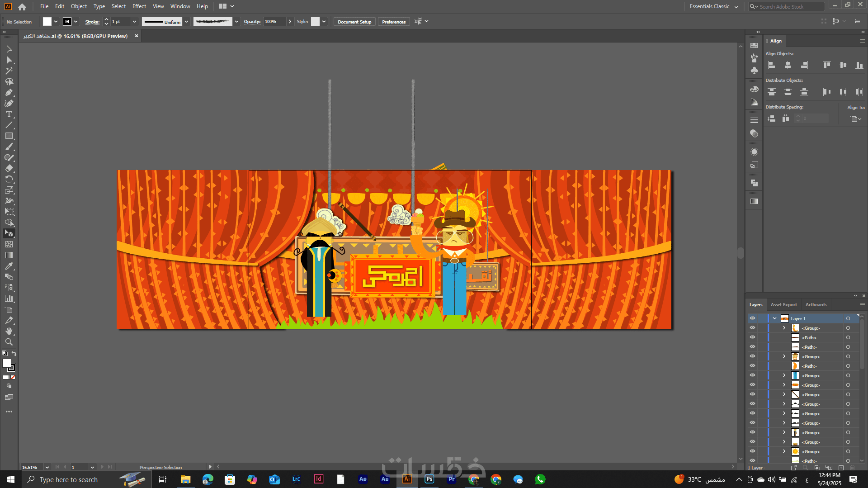The height and width of the screenshot is (488, 868).
Task: Change the screen mode in toolbar
Action: point(9,397)
